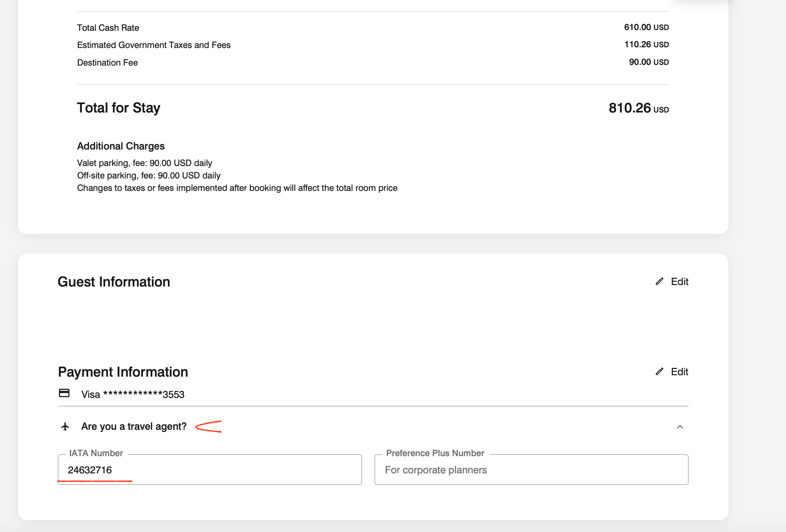Click the Total for Stay heading
Image resolution: width=786 pixels, height=532 pixels.
click(118, 108)
